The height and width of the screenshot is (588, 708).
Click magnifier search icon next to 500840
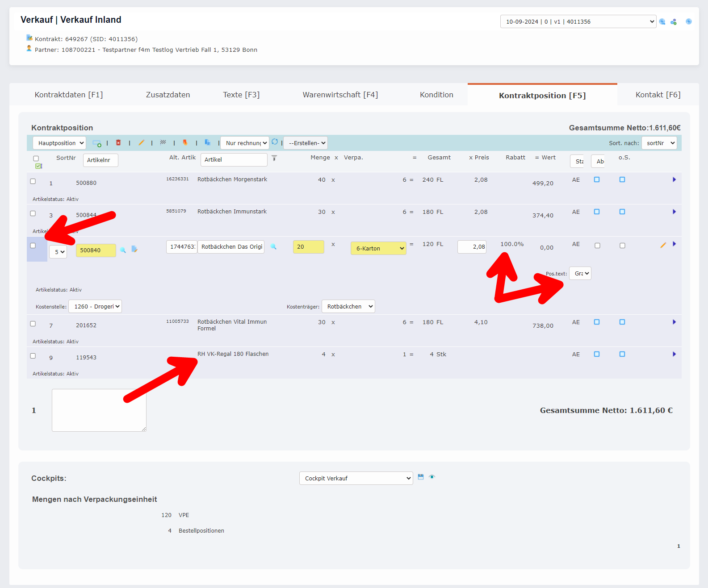coord(123,250)
